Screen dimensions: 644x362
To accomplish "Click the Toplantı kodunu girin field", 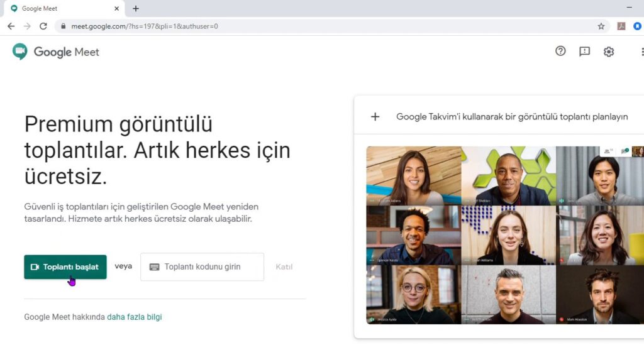I will tap(202, 266).
